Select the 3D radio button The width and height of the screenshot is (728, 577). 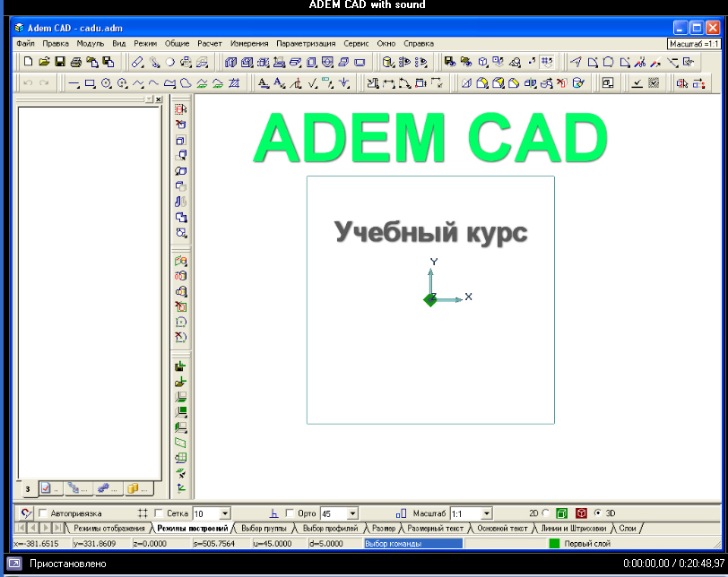coord(597,513)
